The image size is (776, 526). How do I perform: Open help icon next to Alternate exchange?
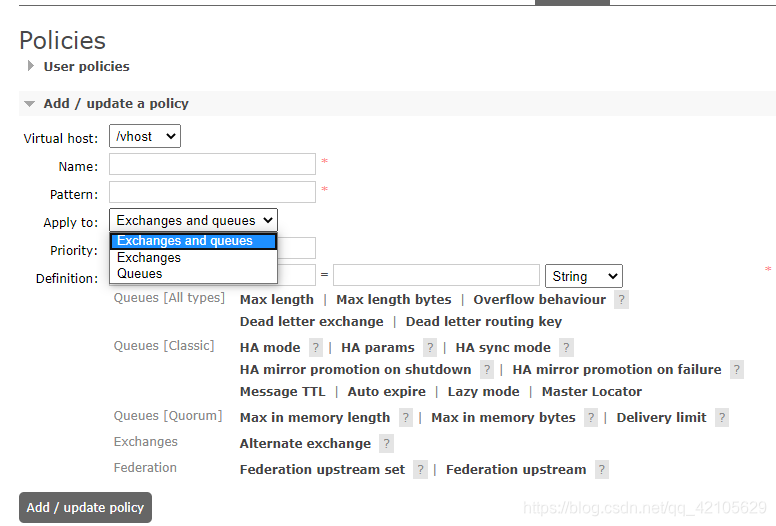click(387, 444)
